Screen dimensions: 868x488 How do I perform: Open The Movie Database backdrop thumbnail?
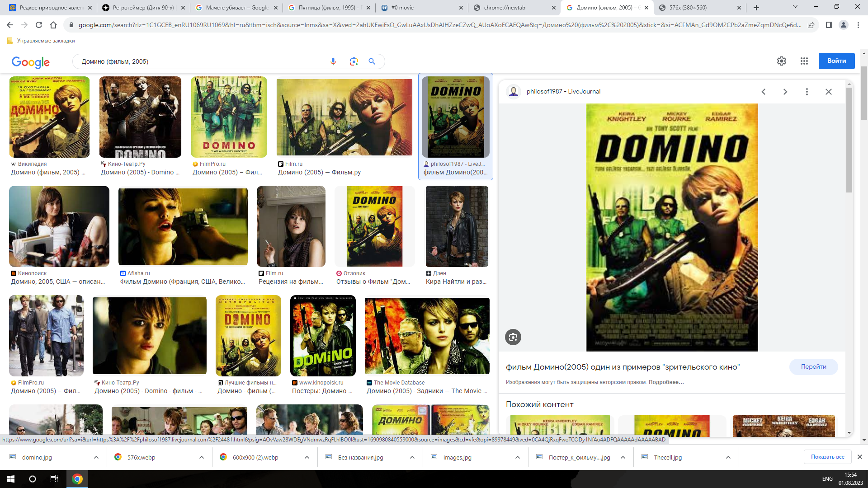(x=427, y=336)
